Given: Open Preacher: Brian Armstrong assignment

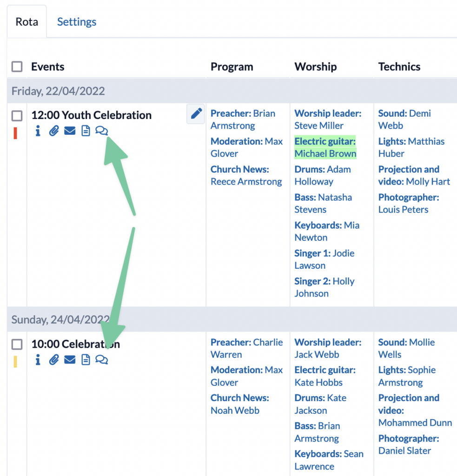Looking at the screenshot, I should pos(243,119).
